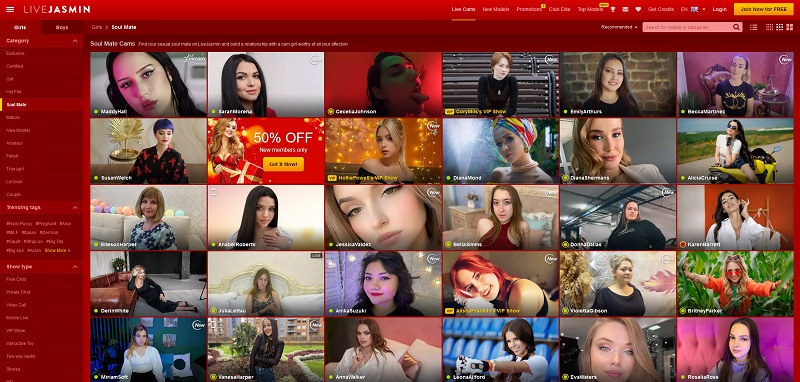Collapse the Show type section

pos(75,267)
